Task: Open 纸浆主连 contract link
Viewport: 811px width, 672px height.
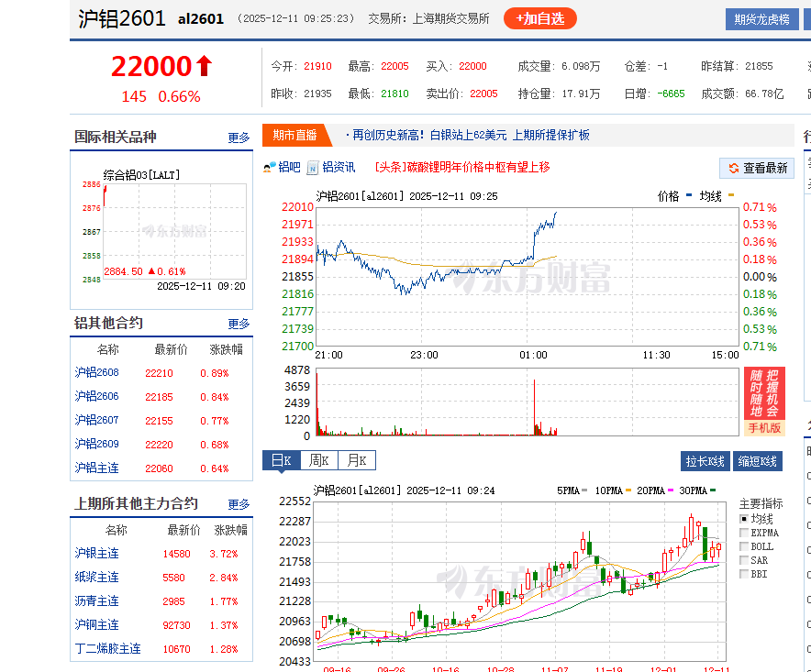Action: pos(96,577)
